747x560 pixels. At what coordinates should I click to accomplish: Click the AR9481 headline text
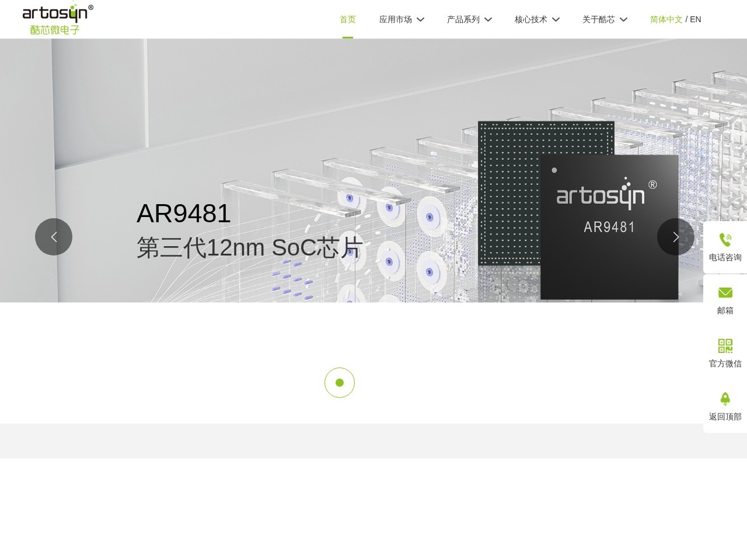[x=183, y=213]
